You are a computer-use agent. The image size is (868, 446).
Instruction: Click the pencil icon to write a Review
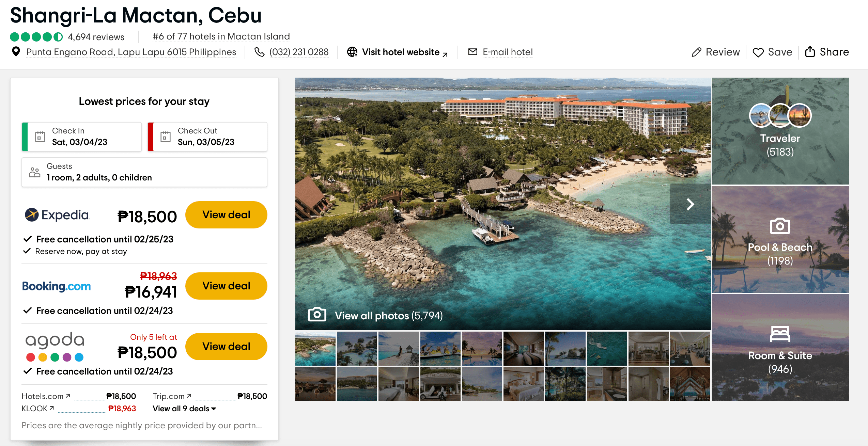tap(696, 52)
